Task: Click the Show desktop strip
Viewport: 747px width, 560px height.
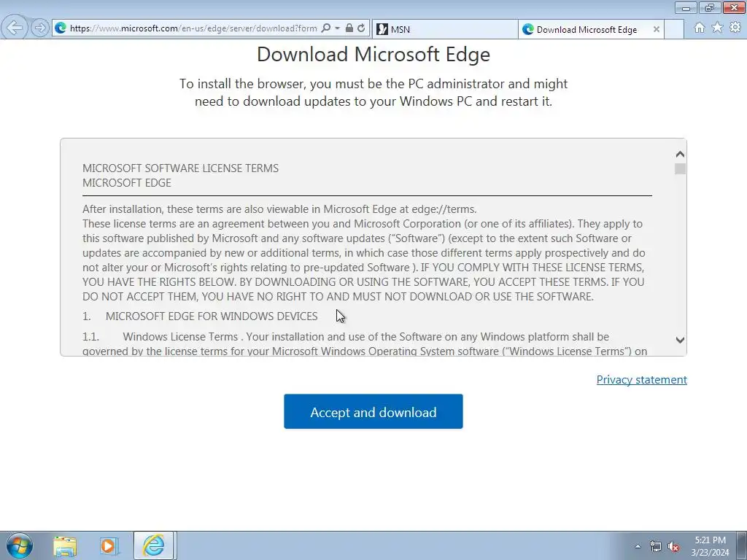Action: [742, 546]
